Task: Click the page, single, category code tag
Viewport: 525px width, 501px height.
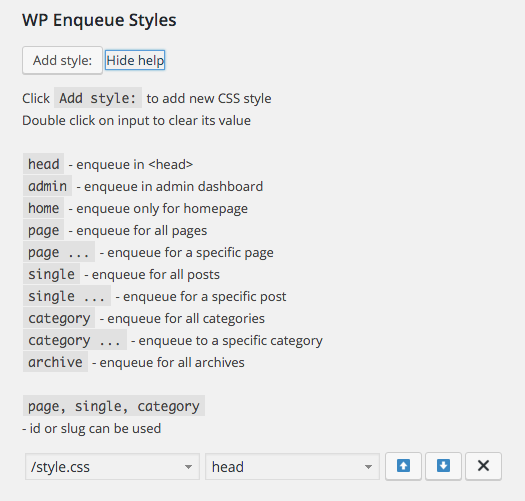Action: pyautogui.click(x=114, y=406)
